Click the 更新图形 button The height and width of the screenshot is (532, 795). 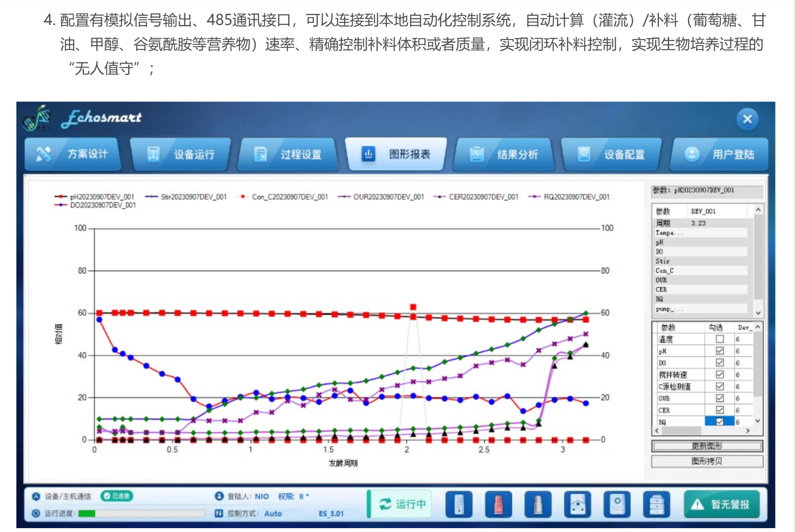(707, 446)
